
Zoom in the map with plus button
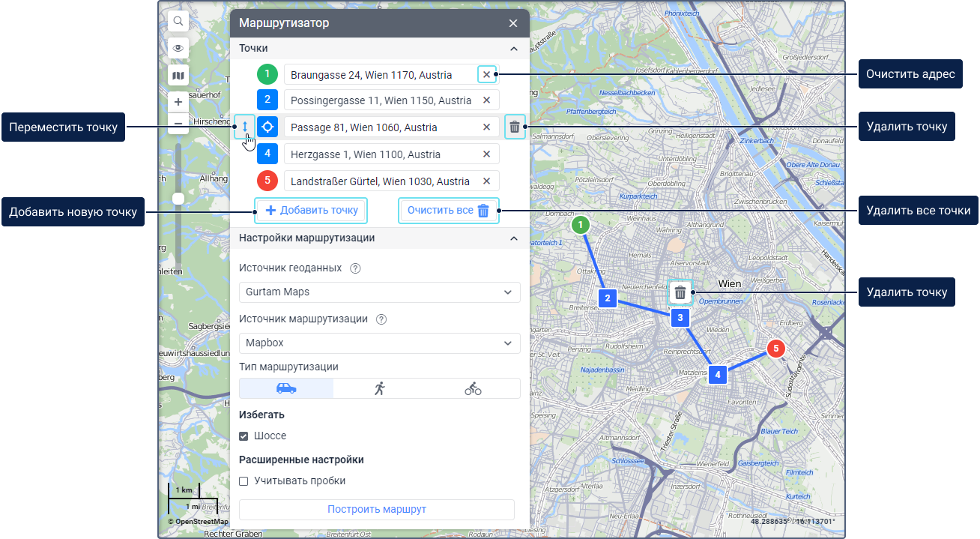[178, 102]
